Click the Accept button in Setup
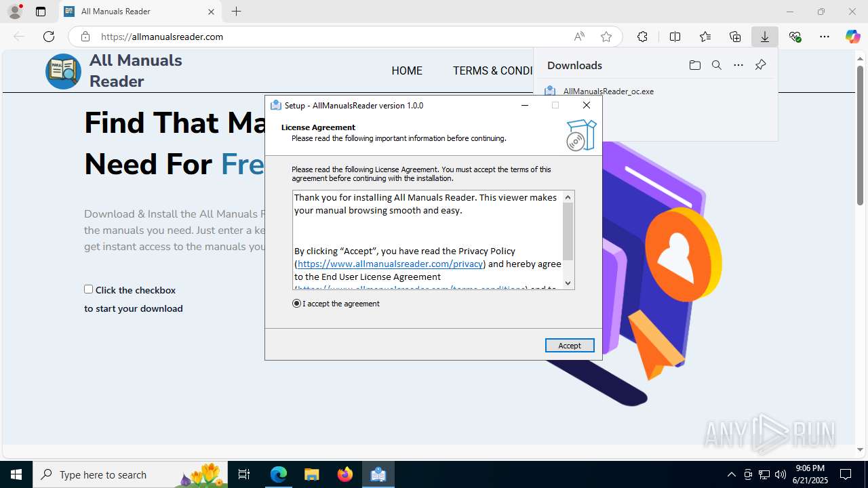Image resolution: width=868 pixels, height=488 pixels. pyautogui.click(x=570, y=346)
